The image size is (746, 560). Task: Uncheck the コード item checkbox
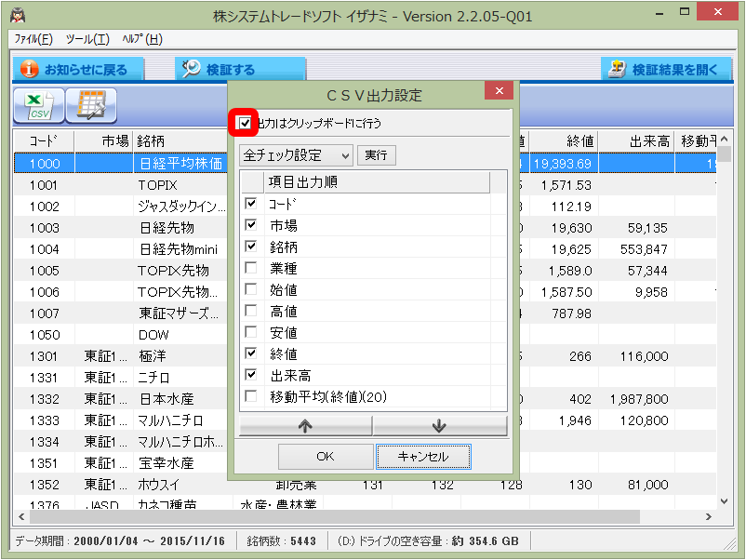[251, 204]
